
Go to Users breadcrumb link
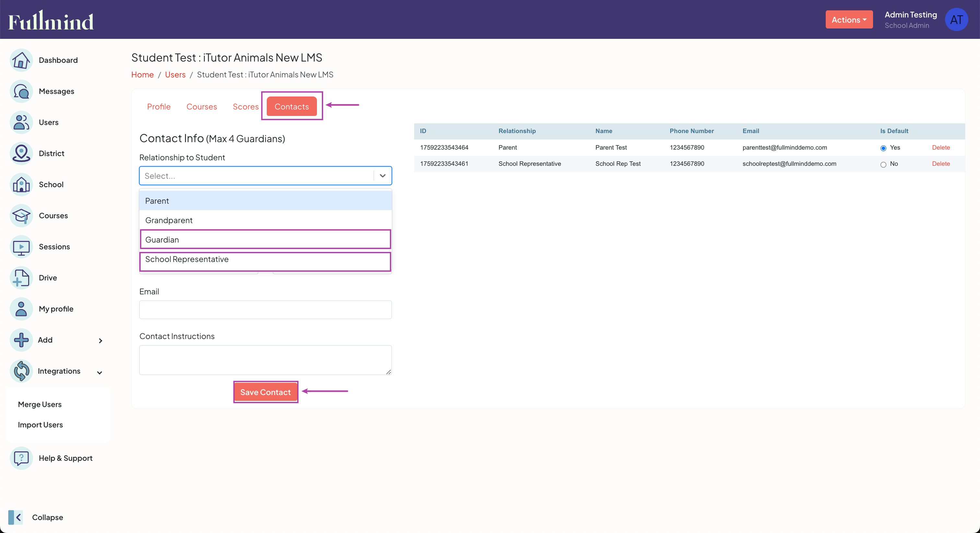pyautogui.click(x=175, y=74)
